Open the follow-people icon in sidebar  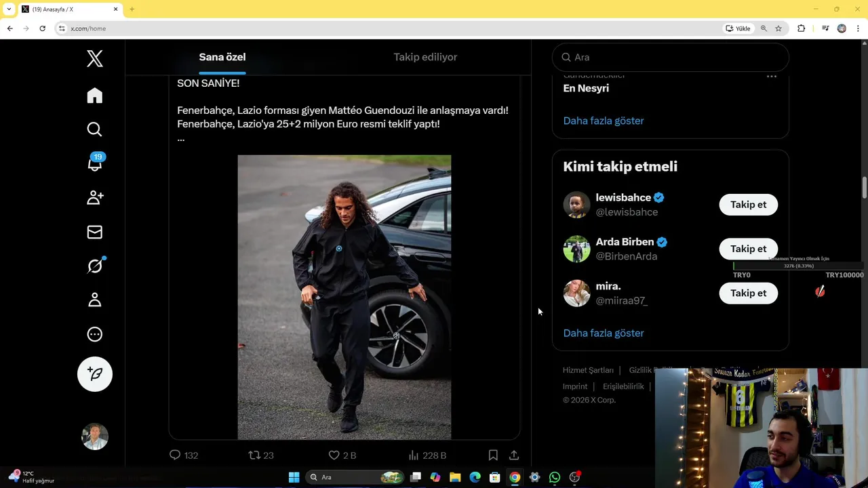click(x=95, y=197)
